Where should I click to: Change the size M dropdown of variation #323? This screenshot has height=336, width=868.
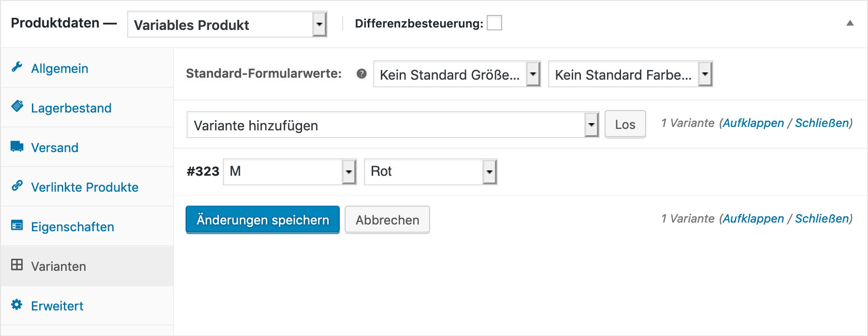click(290, 172)
